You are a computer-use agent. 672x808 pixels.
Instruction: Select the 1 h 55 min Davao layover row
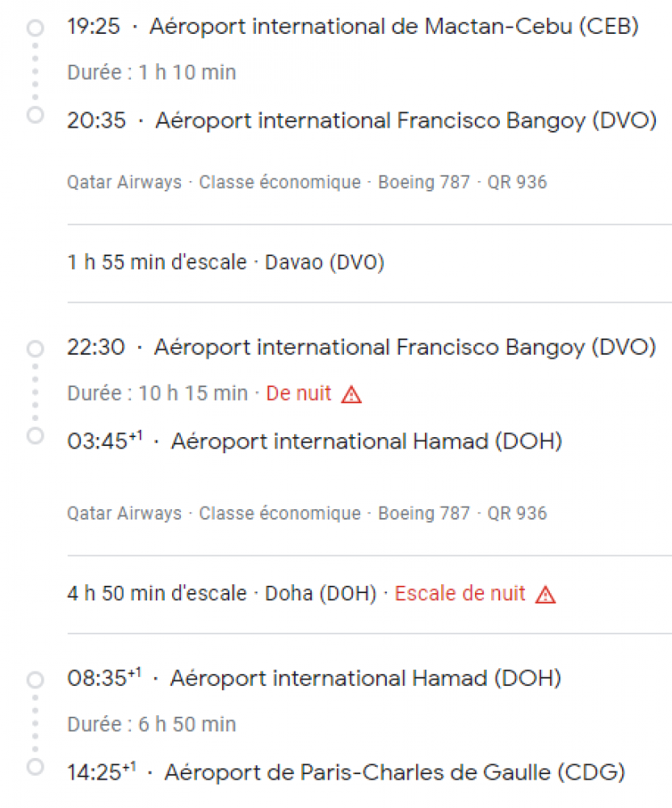point(226,263)
